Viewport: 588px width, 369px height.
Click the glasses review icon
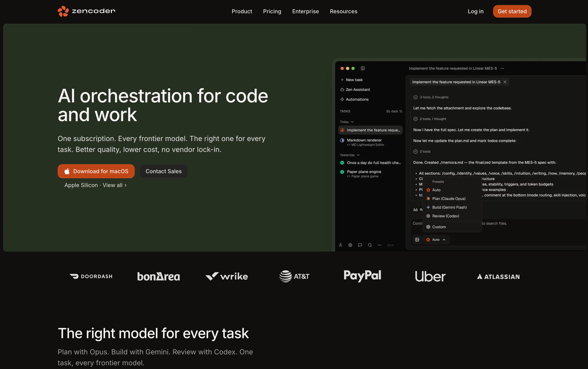click(x=415, y=210)
